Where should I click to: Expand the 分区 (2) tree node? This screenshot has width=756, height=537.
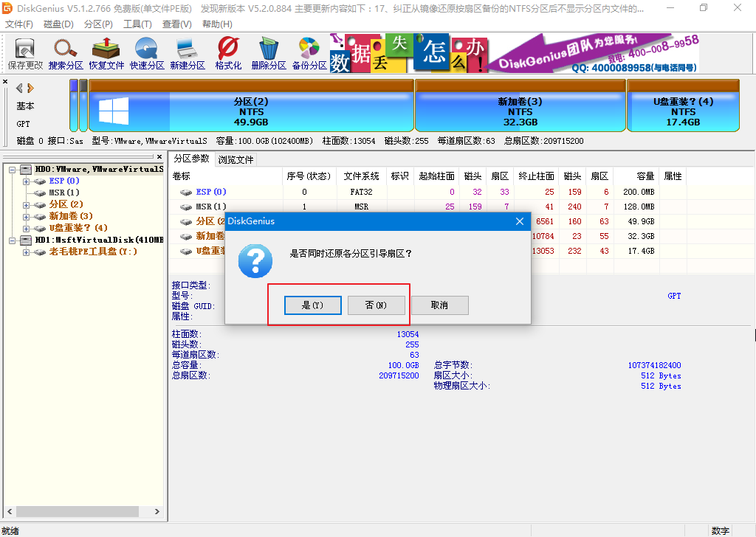pyautogui.click(x=26, y=205)
